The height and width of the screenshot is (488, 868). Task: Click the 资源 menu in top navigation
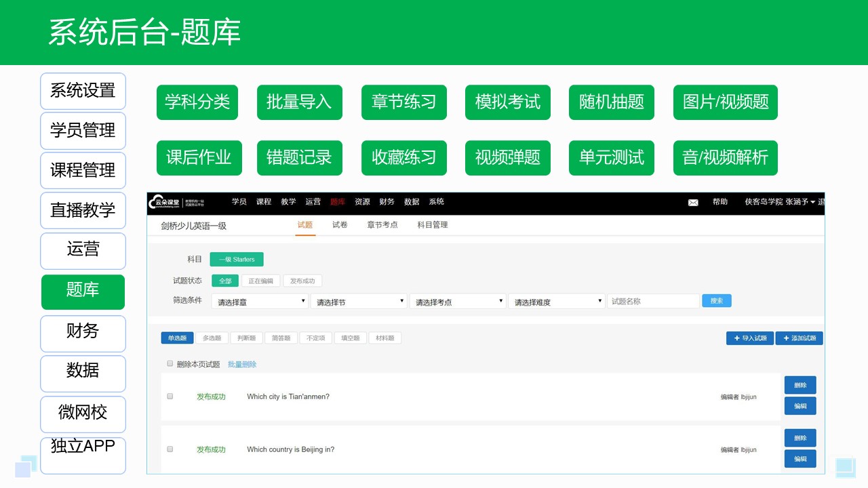[x=361, y=201]
